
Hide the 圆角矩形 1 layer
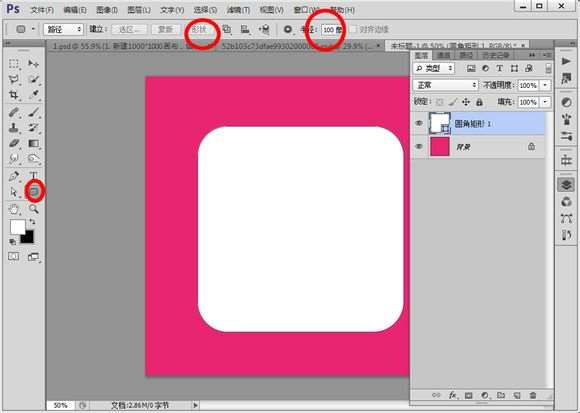pyautogui.click(x=419, y=123)
